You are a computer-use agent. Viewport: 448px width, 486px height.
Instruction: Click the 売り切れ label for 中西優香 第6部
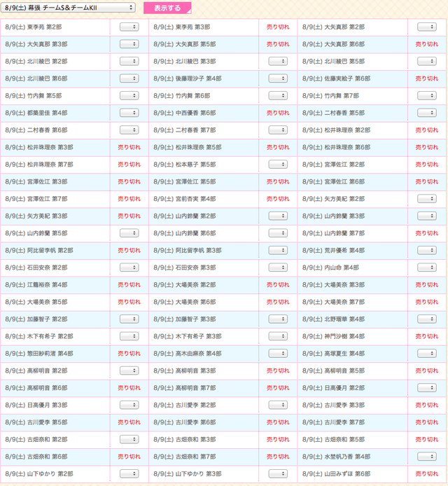(x=278, y=113)
